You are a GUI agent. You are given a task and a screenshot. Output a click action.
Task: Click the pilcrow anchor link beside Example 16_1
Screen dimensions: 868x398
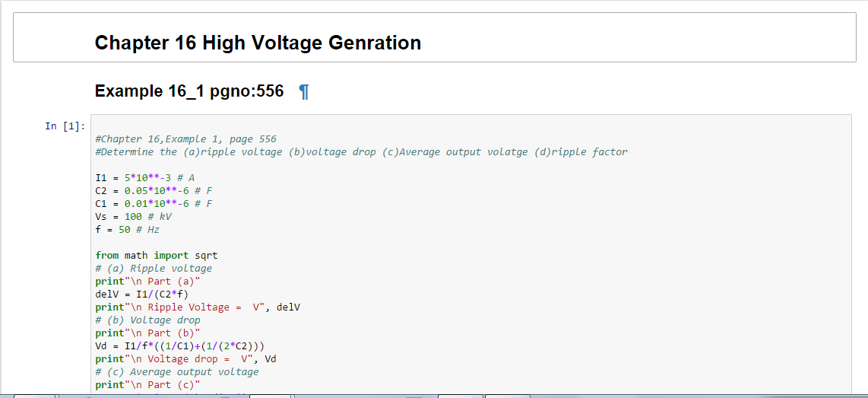pyautogui.click(x=304, y=92)
